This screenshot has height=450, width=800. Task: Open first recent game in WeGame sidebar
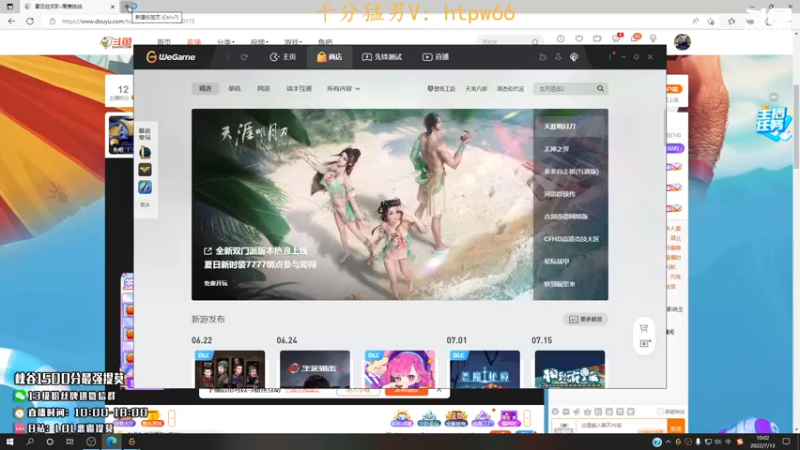(x=145, y=152)
